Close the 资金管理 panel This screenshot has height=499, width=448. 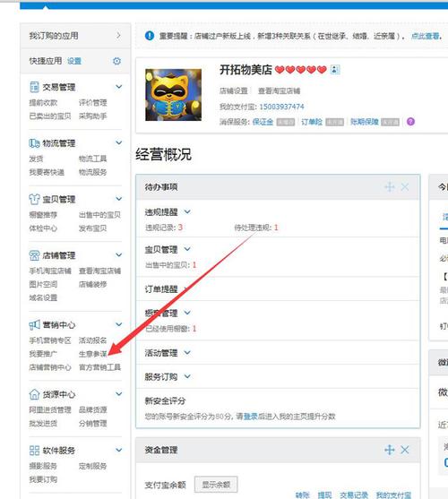pyautogui.click(x=405, y=450)
